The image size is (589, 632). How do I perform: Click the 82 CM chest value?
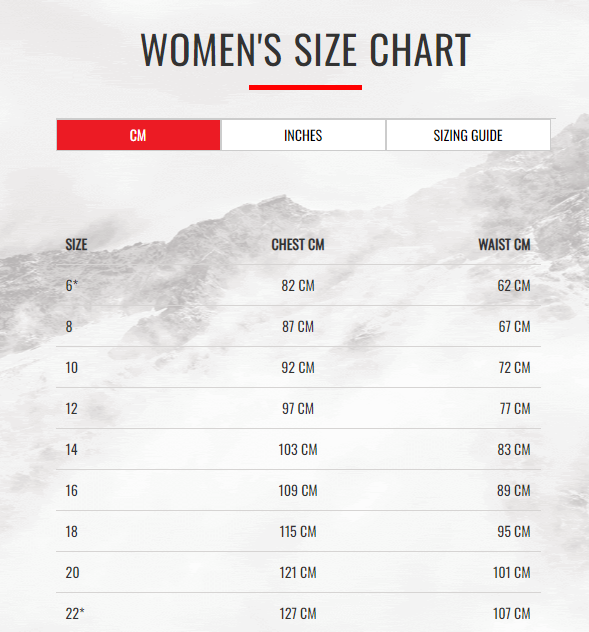(x=298, y=286)
